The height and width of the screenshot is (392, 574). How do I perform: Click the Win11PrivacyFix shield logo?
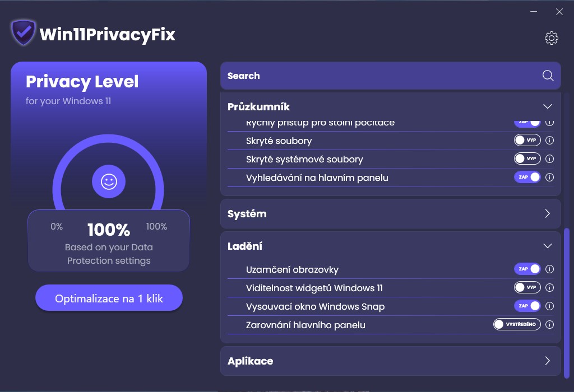(x=24, y=34)
